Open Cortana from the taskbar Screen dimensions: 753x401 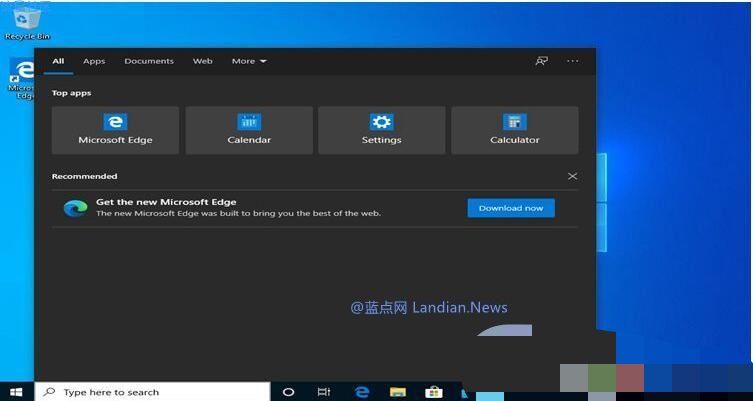point(288,392)
